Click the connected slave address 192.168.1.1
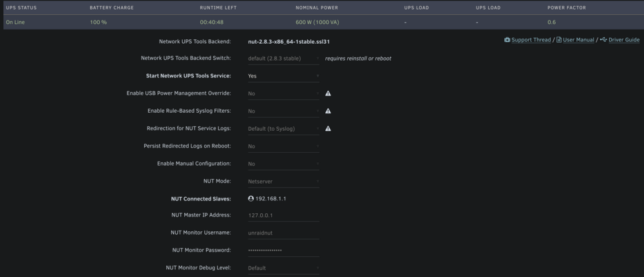644x277 pixels. pyautogui.click(x=270, y=198)
